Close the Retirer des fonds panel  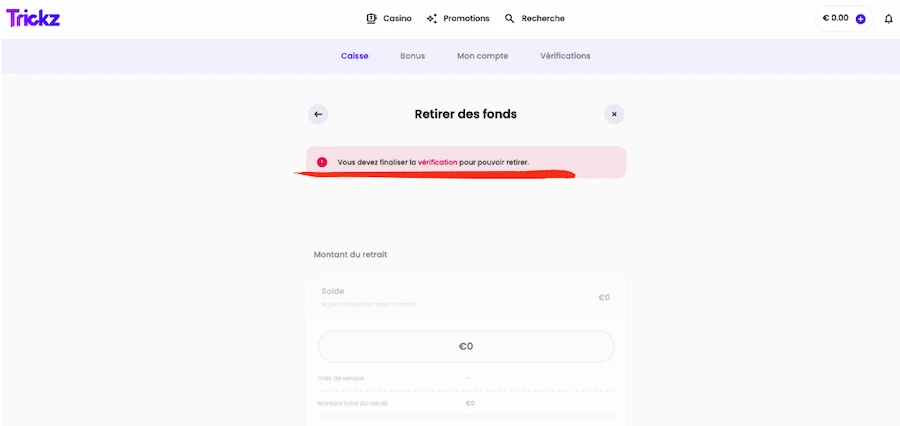click(x=614, y=114)
